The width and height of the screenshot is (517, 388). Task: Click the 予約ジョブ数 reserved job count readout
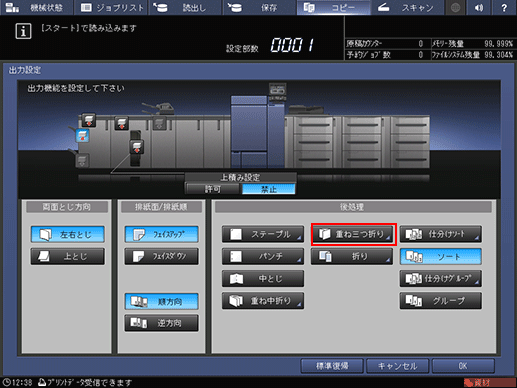point(385,54)
